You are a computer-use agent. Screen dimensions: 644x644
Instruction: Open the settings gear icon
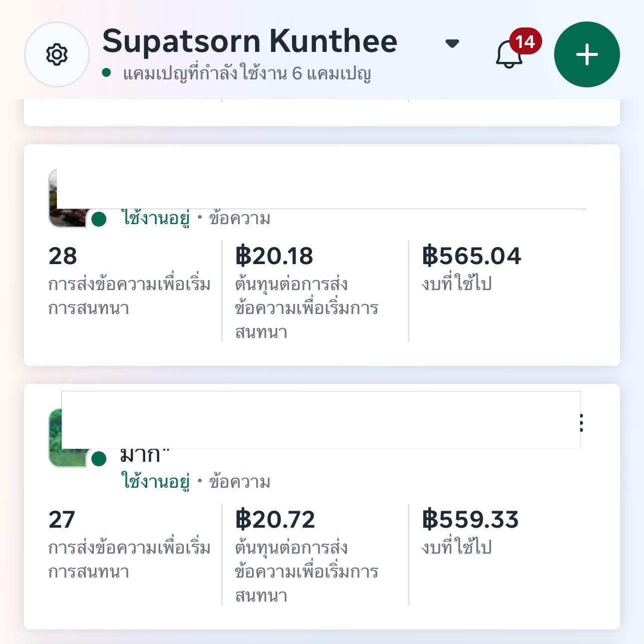pos(56,54)
